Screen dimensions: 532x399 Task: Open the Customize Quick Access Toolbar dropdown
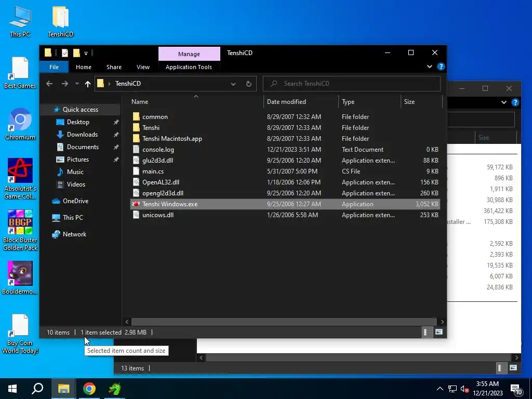[x=86, y=54]
